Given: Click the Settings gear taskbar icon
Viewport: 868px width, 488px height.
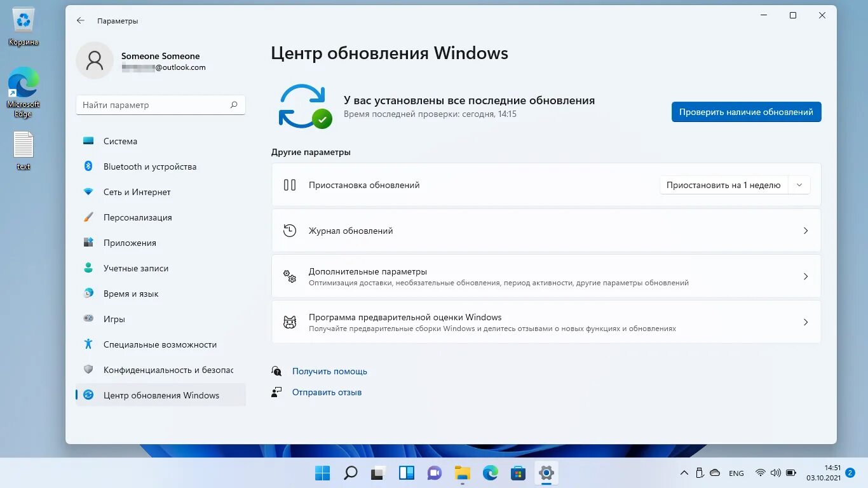Looking at the screenshot, I should pos(546,473).
